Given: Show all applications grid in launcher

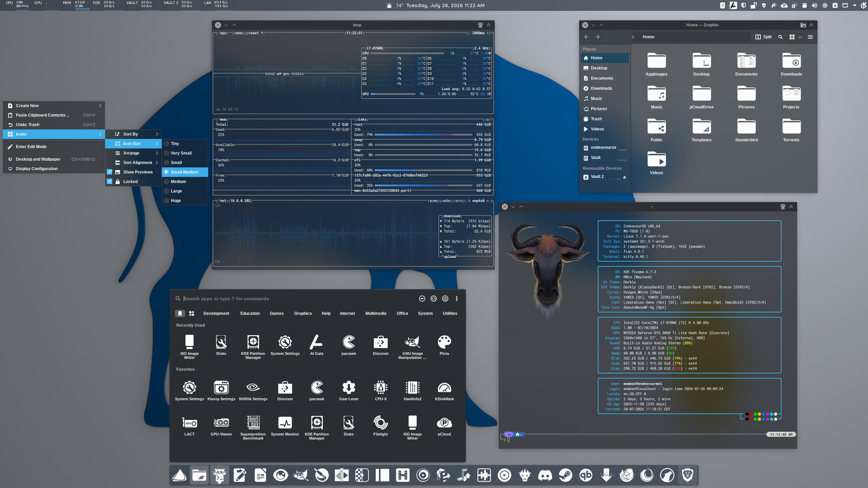Looking at the screenshot, I should point(192,313).
